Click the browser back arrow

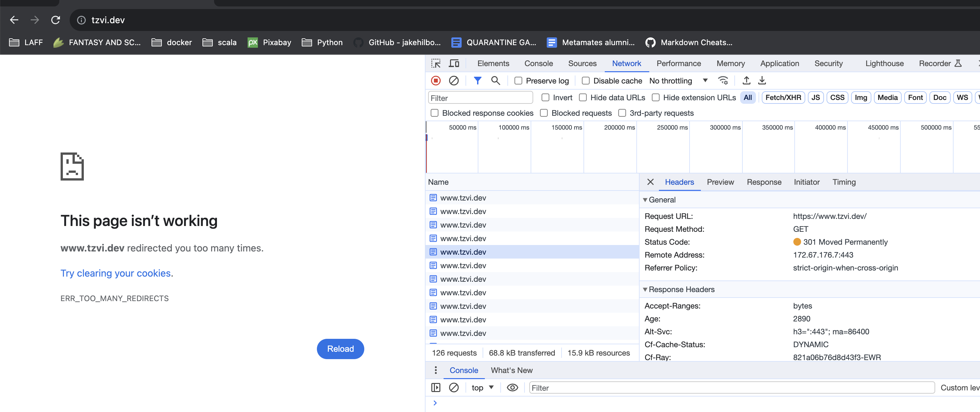tap(14, 20)
